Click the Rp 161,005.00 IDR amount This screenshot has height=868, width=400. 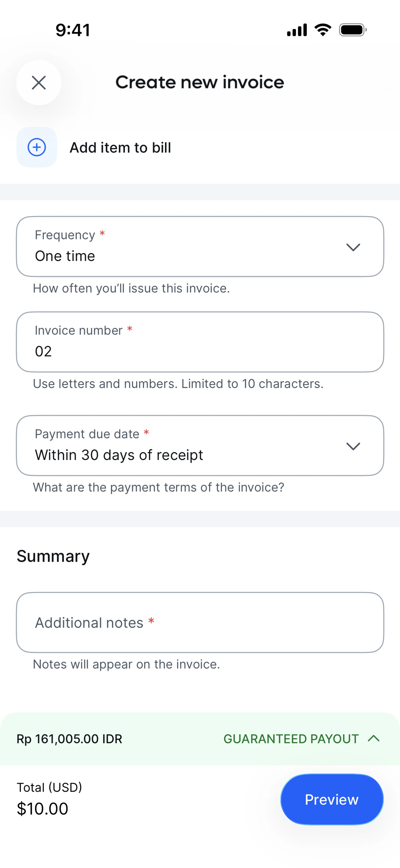point(69,739)
